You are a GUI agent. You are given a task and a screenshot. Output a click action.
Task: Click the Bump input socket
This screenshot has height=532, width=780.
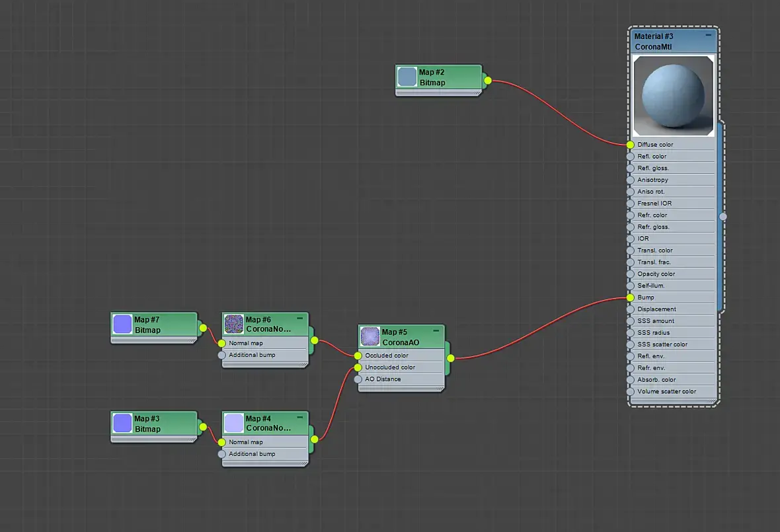630,297
